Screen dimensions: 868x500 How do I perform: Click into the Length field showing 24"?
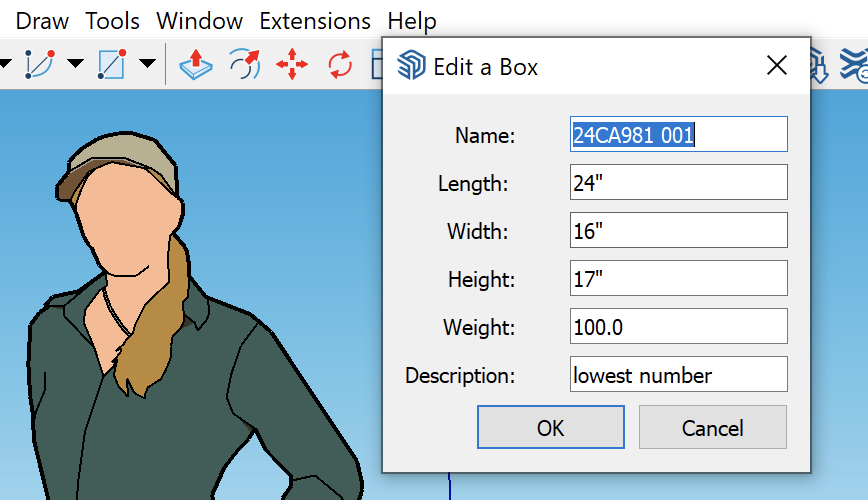(678, 183)
